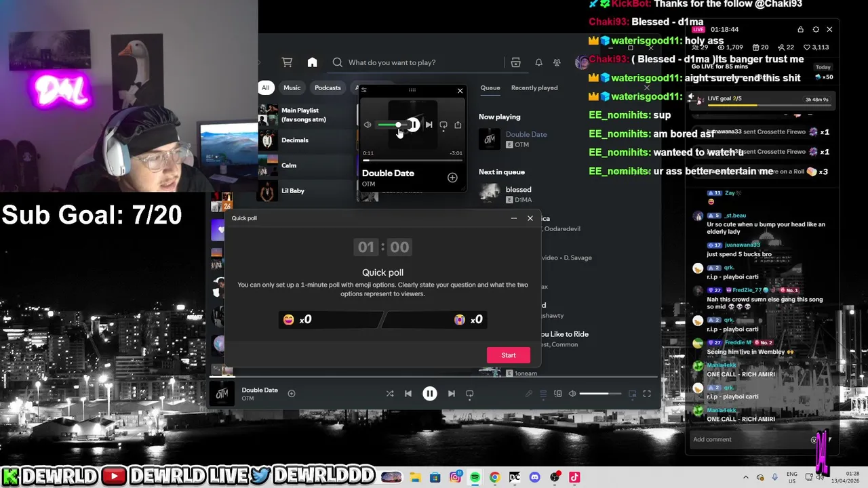Image resolution: width=868 pixels, height=488 pixels.
Task: Open miniplayer settings sliders icon
Action: coord(363,90)
